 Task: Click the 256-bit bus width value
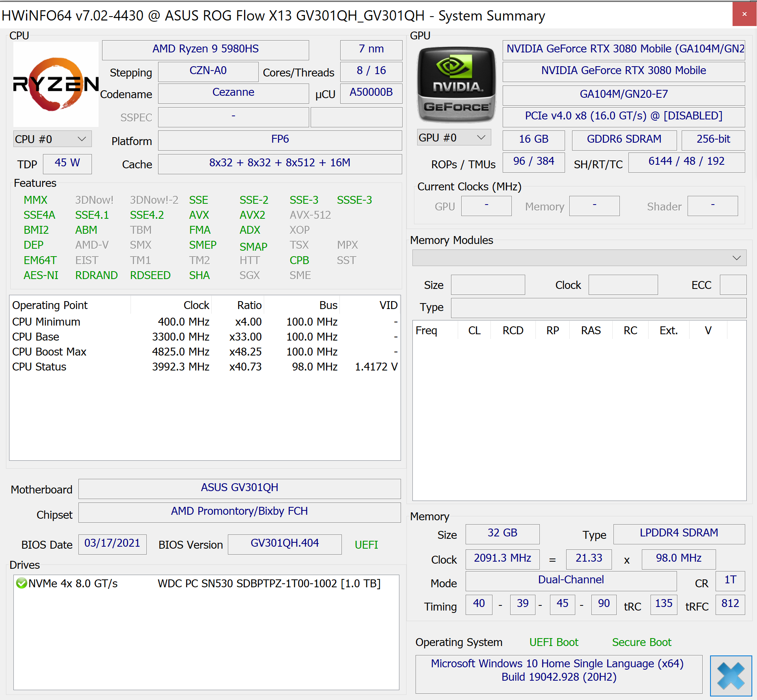coord(713,140)
